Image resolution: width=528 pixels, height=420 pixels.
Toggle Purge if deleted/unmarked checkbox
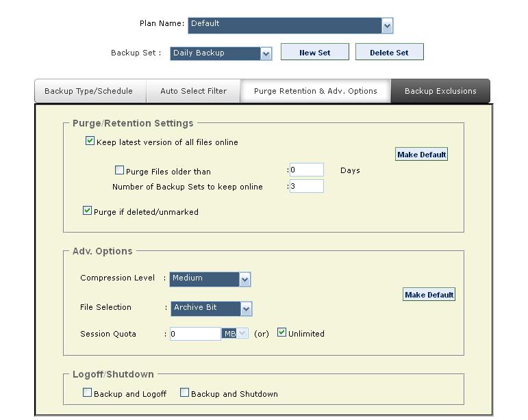87,211
